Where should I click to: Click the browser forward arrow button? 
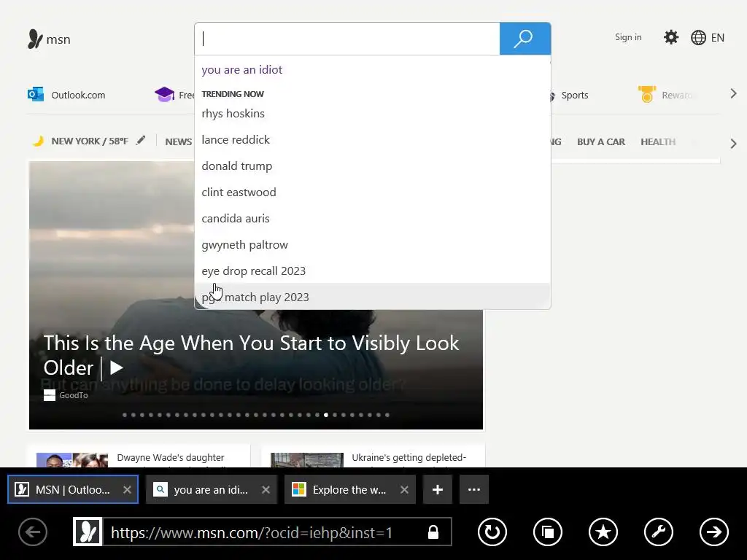click(x=713, y=532)
